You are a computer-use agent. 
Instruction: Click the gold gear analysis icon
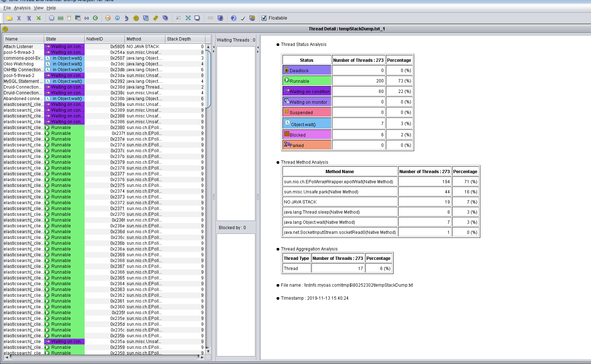[135, 18]
